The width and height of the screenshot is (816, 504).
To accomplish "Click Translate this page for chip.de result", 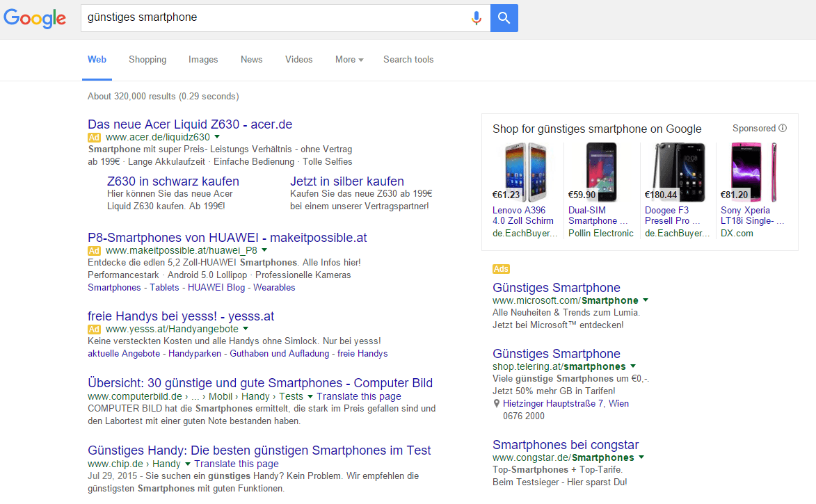I will pyautogui.click(x=237, y=464).
